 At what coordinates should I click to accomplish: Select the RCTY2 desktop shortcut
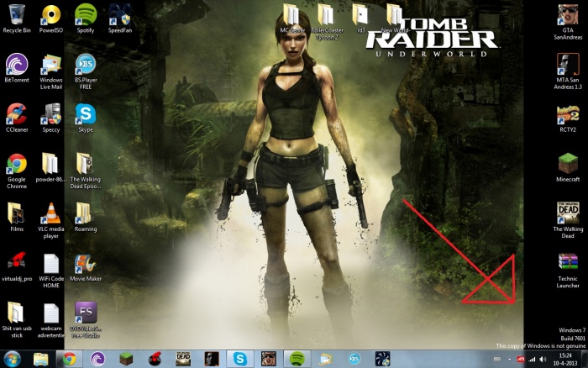[x=568, y=118]
